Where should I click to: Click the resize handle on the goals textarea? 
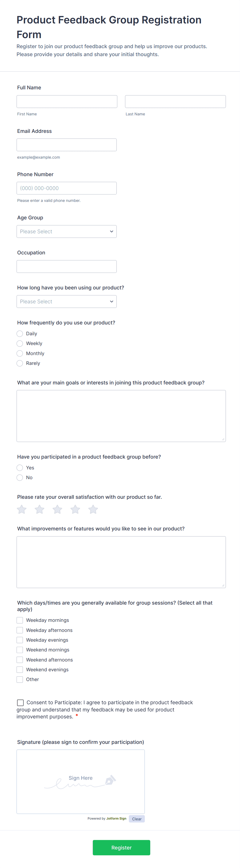(223, 439)
